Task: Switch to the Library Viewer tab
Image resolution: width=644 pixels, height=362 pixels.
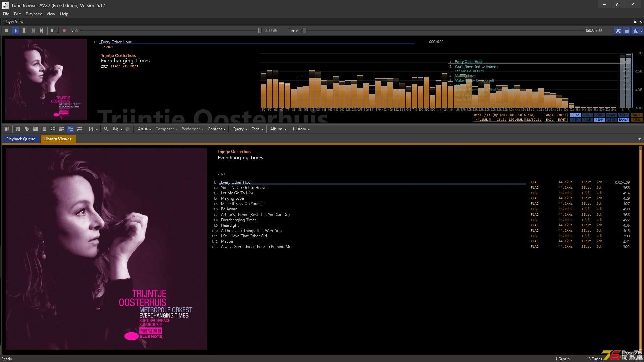Action: pos(58,139)
